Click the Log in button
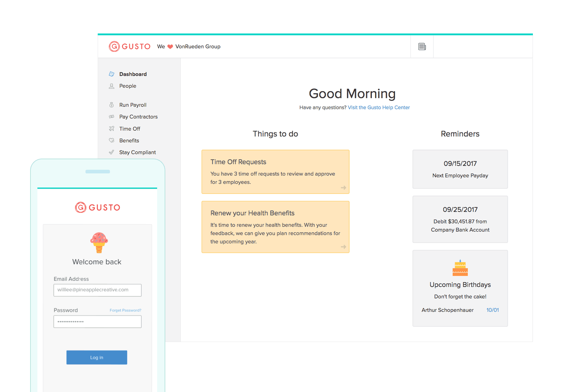 (97, 357)
